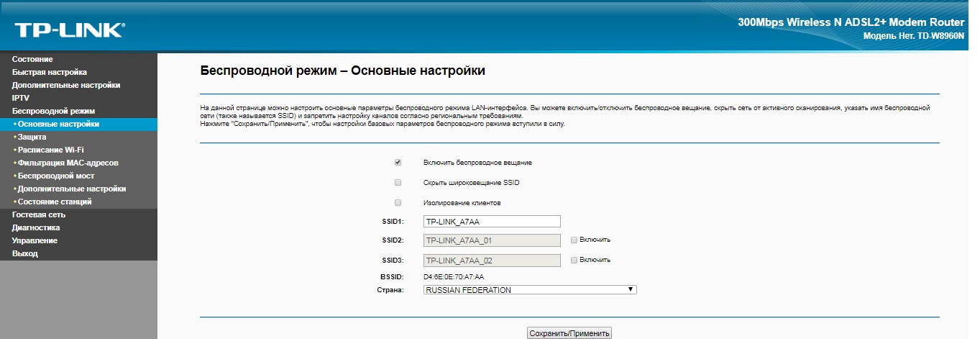Open the Состояние menu item
980x339 pixels.
(x=32, y=59)
